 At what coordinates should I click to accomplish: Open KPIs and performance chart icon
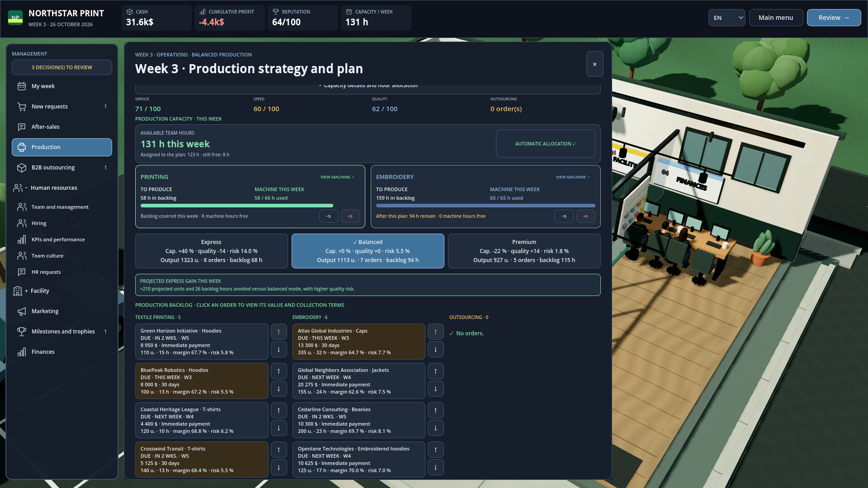22,239
